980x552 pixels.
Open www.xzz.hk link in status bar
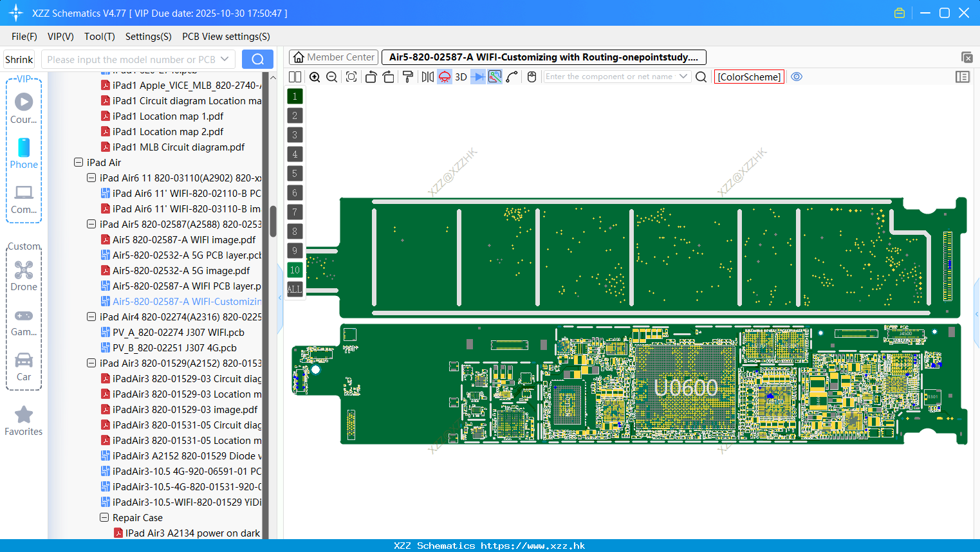click(x=533, y=546)
